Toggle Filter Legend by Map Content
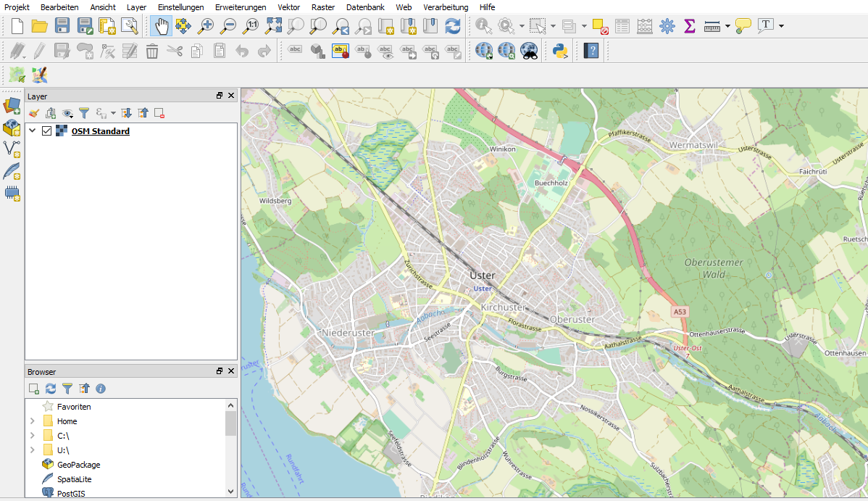The image size is (868, 501). click(x=84, y=113)
